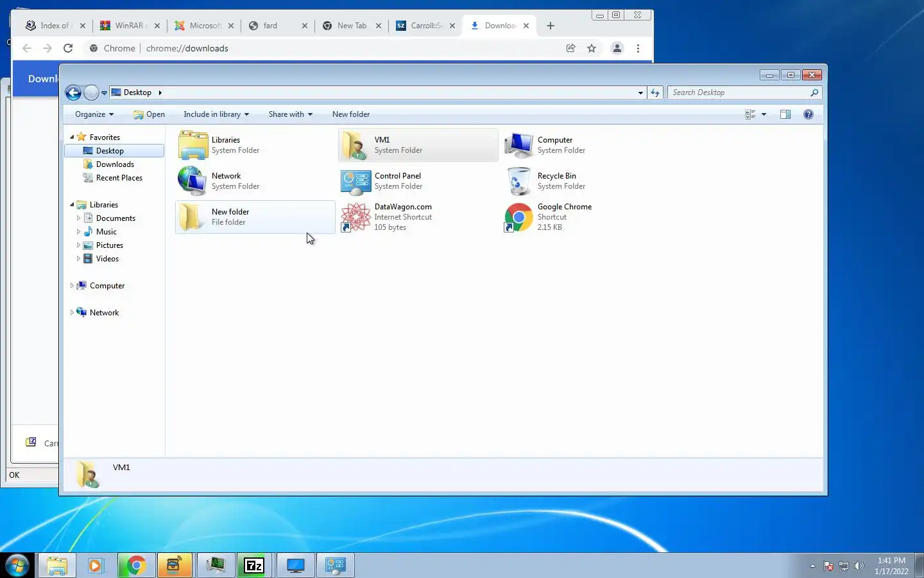
Task: Open Explorer help question mark icon
Action: coord(809,114)
